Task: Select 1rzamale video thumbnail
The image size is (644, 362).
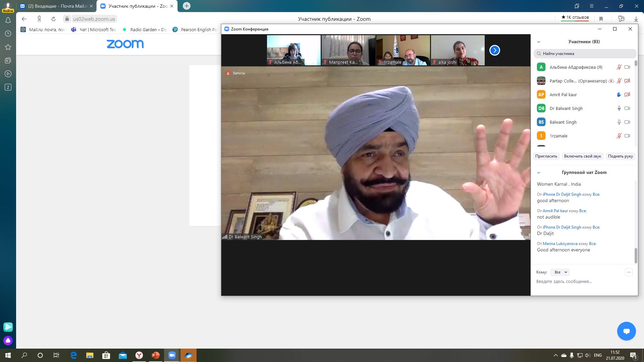Action: pos(403,50)
